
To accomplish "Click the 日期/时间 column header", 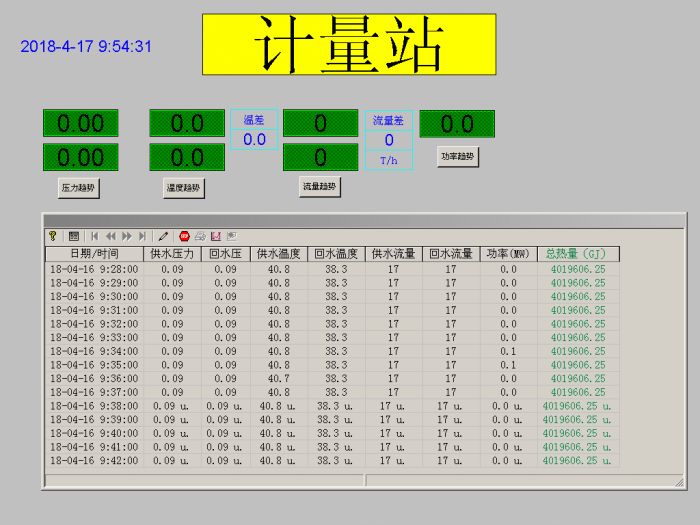I will (x=93, y=254).
